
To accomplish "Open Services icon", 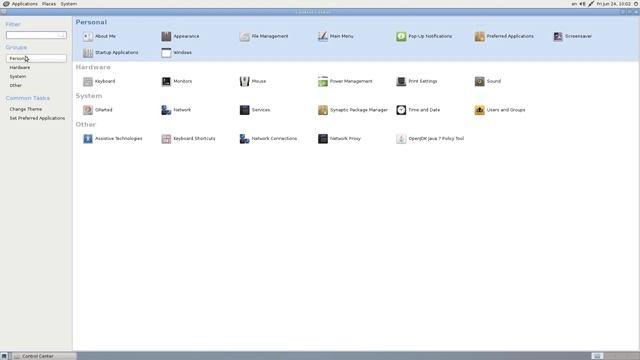I will click(x=244, y=110).
